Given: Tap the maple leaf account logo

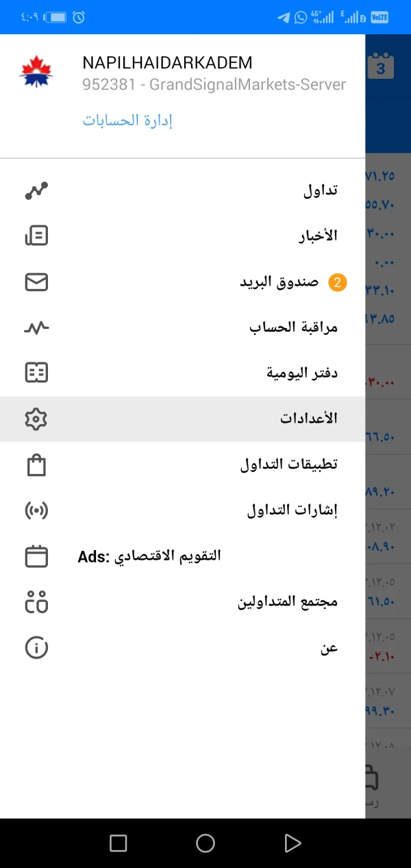Looking at the screenshot, I should [36, 72].
